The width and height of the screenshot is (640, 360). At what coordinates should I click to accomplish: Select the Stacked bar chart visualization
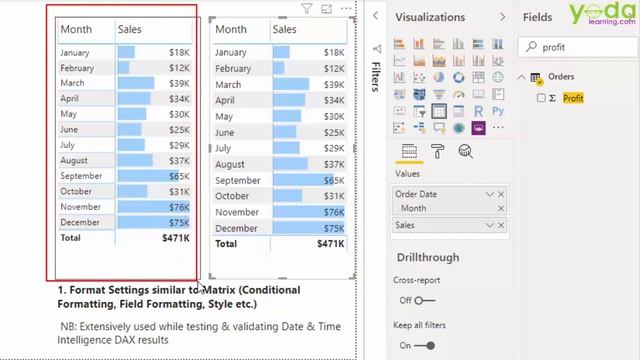point(399,44)
